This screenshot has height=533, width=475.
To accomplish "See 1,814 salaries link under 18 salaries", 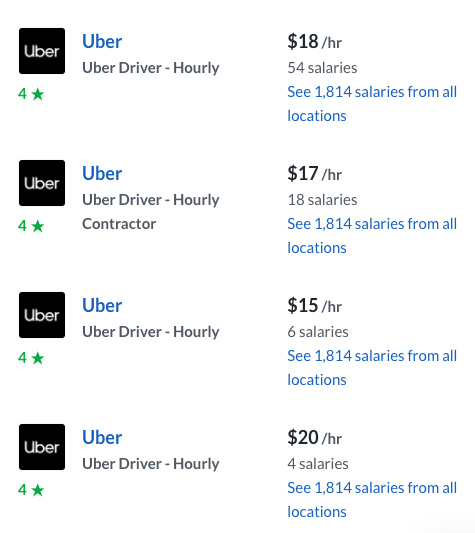I will pyautogui.click(x=372, y=236).
